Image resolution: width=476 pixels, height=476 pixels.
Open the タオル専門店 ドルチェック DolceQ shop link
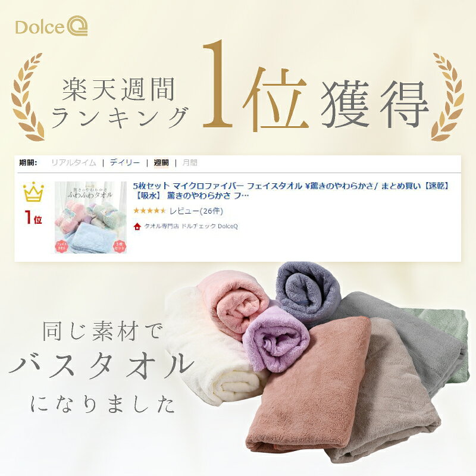tap(191, 226)
